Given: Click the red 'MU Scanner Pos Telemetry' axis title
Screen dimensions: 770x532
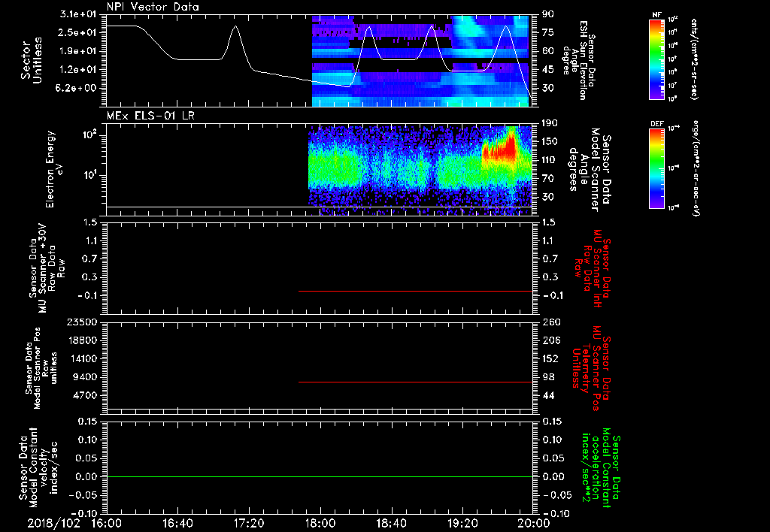Looking at the screenshot, I should coord(592,368).
